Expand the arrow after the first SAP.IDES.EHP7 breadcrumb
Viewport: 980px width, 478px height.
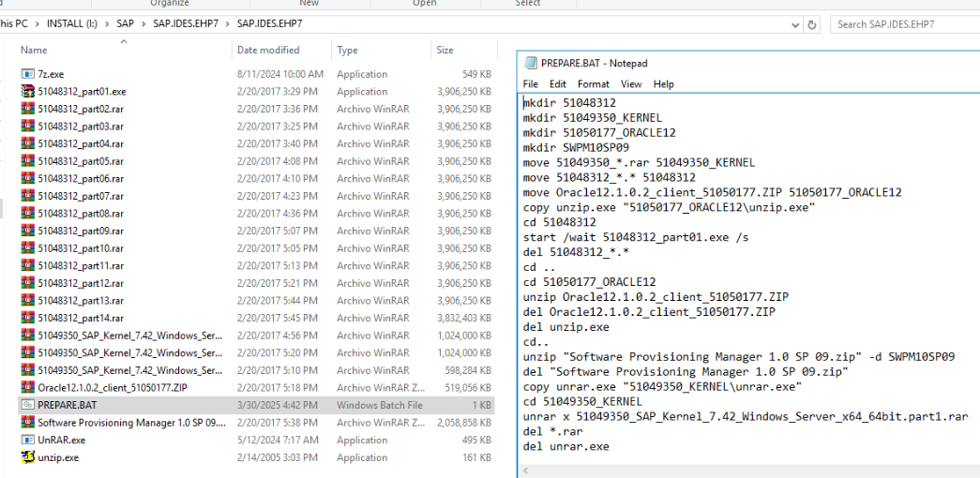228,24
